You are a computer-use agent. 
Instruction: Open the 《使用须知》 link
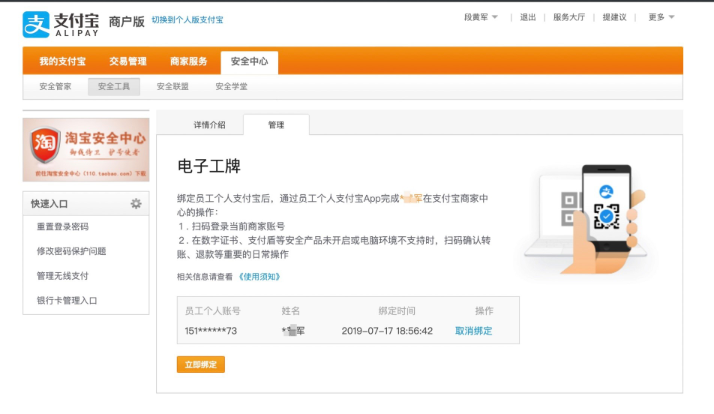[x=260, y=276]
